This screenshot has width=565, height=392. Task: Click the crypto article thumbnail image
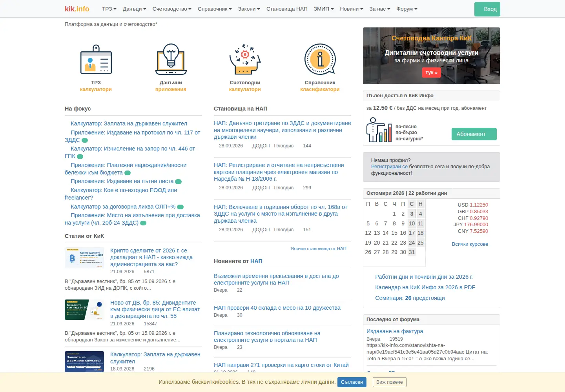tap(84, 258)
